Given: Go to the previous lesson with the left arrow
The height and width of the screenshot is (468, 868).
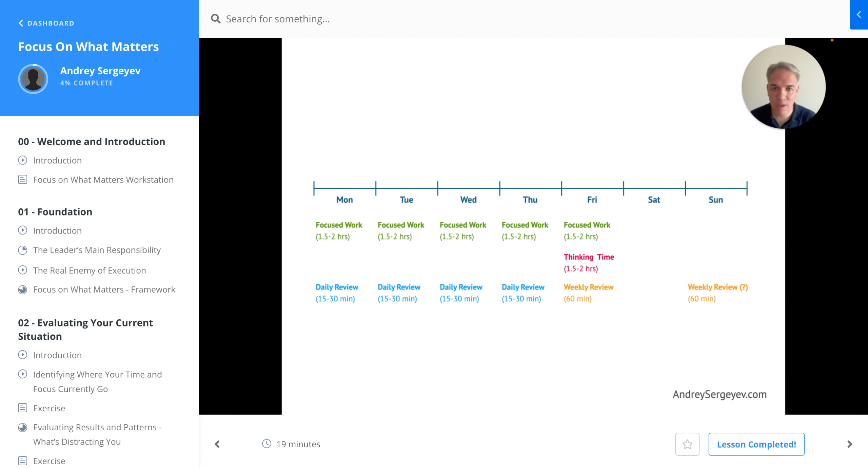Looking at the screenshot, I should 217,444.
